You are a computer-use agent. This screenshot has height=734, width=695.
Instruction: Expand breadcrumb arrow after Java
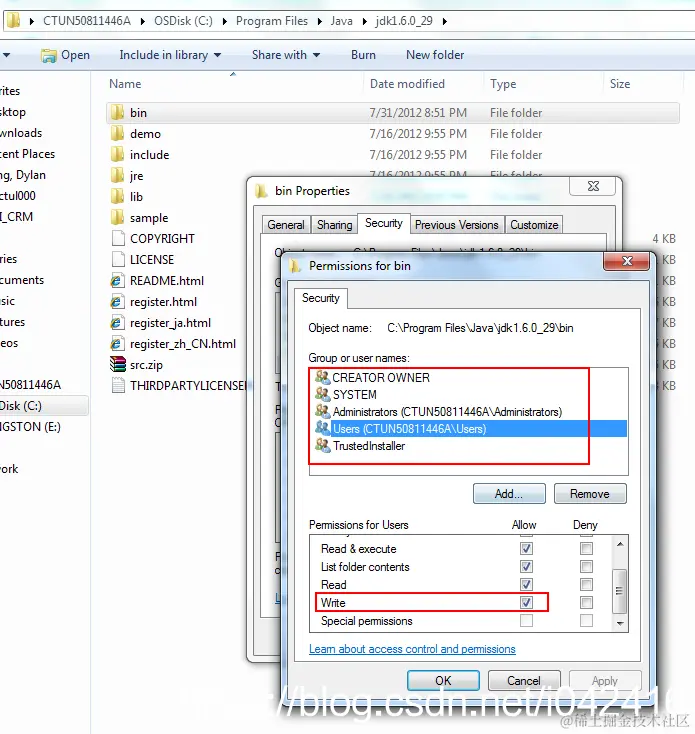(x=365, y=22)
